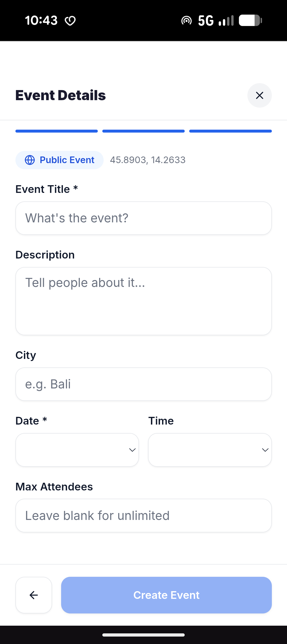The image size is (287, 644).
Task: Close the Event Details dialog
Action: 259,95
